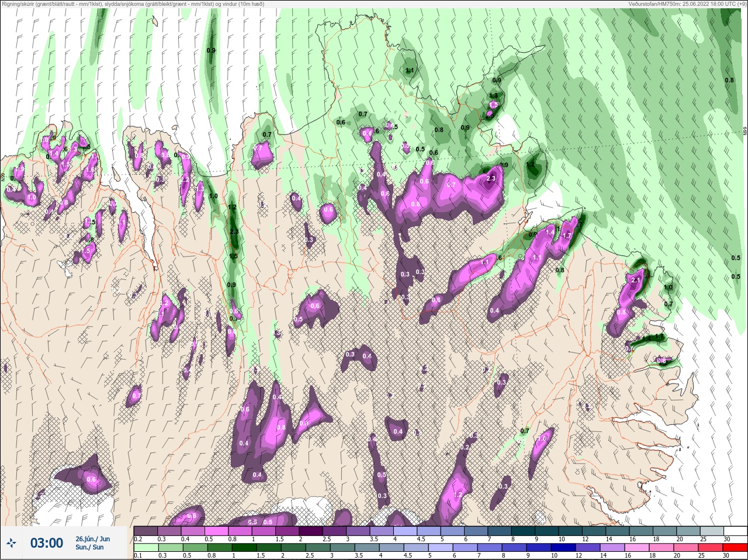Select upper legend swatch between 3 and 3.5

359,531
